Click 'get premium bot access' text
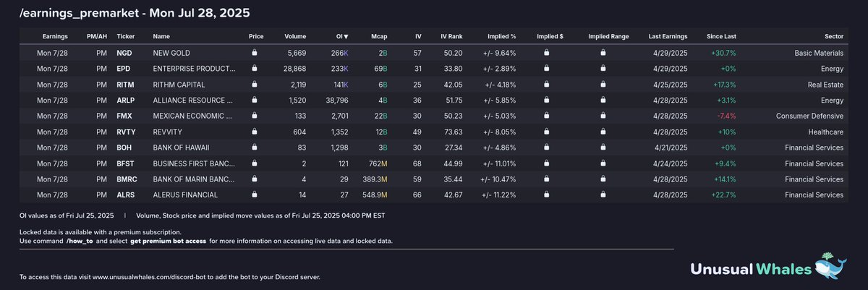The image size is (868, 290). click(168, 241)
